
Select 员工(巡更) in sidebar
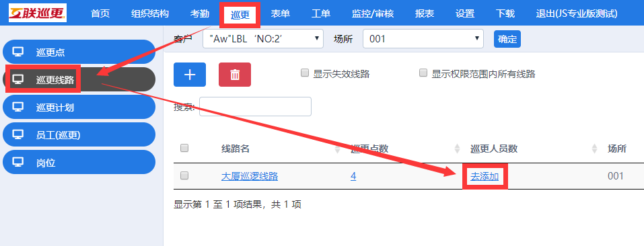pos(79,134)
